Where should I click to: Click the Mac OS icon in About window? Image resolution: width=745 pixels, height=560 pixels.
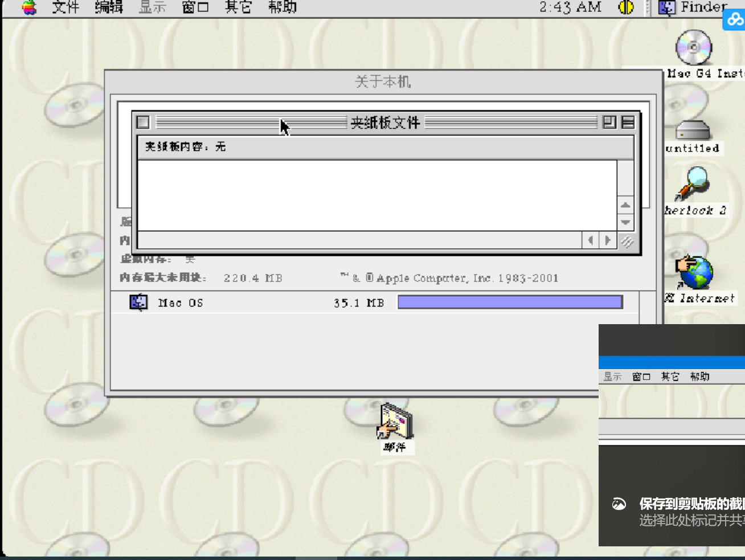[138, 302]
